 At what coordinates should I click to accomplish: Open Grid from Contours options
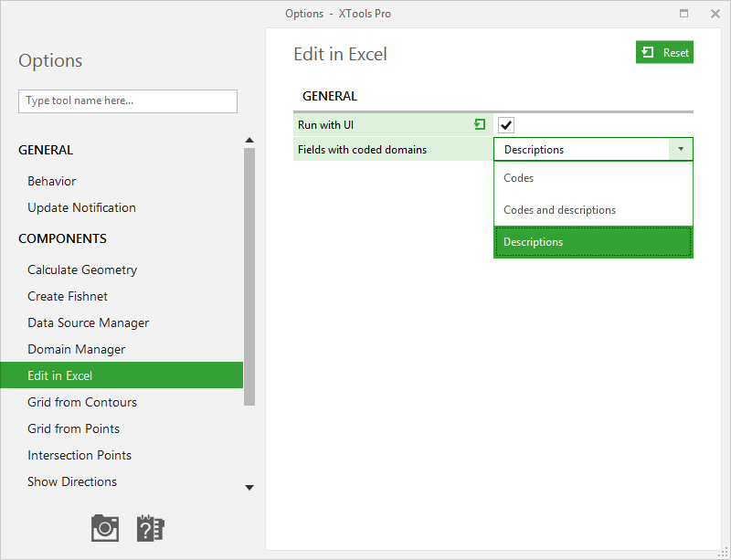(82, 402)
